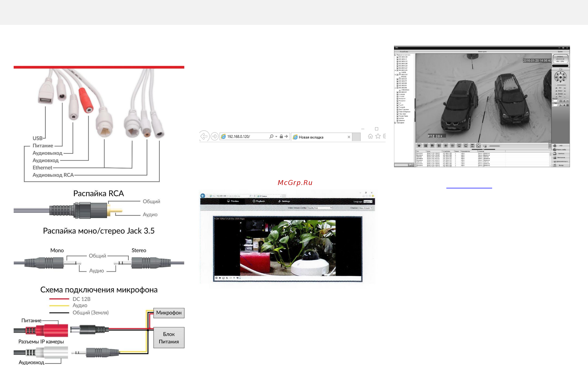Click the back arrow in IE address bar

204,136
